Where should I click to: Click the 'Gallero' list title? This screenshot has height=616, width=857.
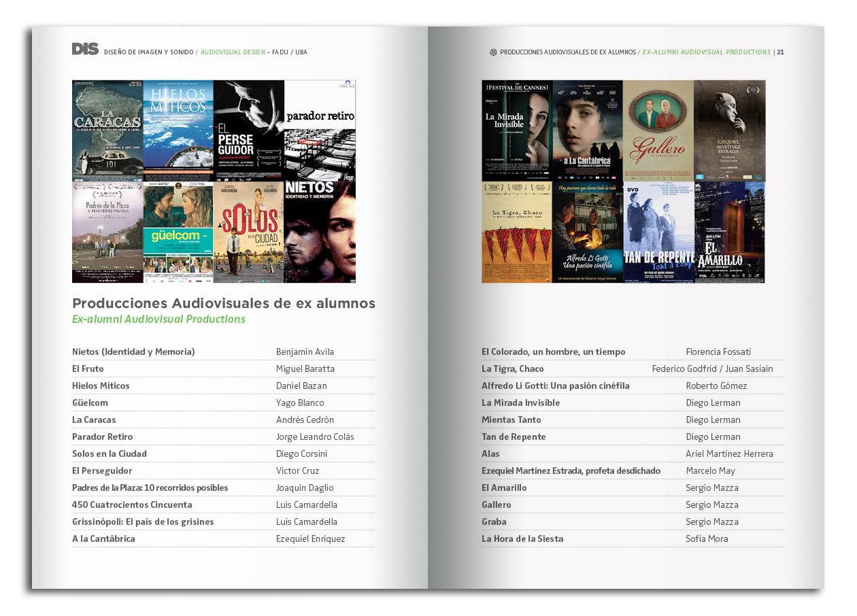pos(497,504)
